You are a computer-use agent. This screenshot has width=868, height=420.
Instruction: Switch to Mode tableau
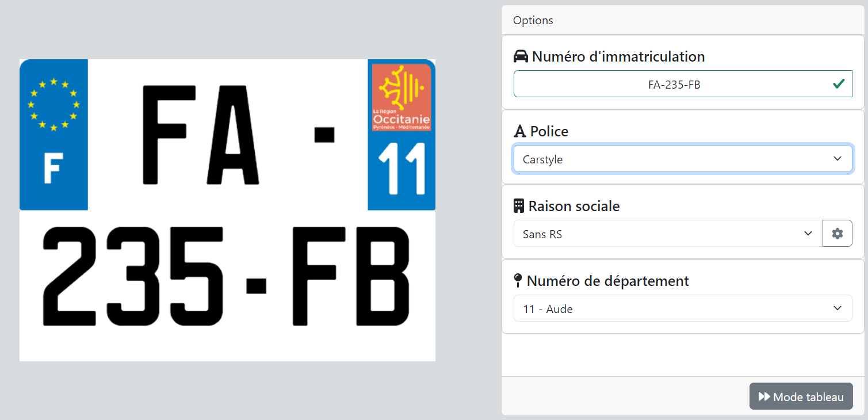tap(801, 396)
